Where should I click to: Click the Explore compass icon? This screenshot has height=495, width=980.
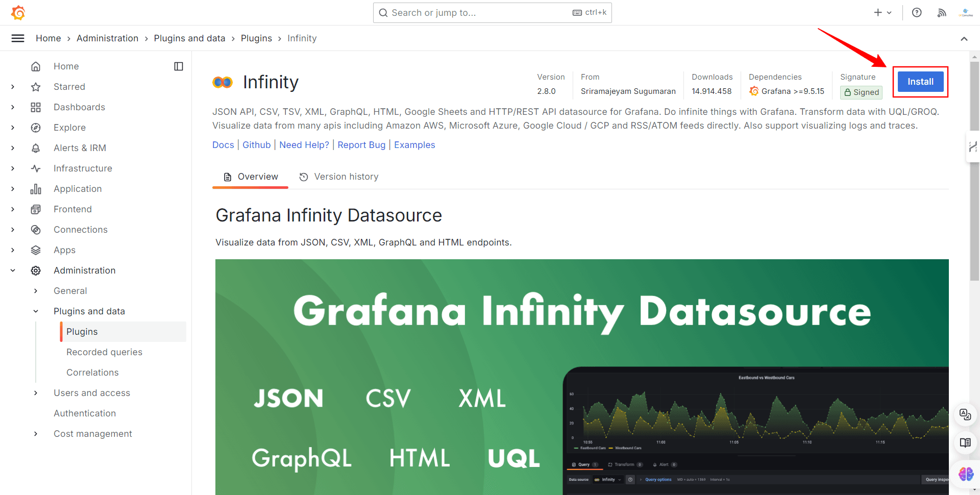[x=36, y=128]
